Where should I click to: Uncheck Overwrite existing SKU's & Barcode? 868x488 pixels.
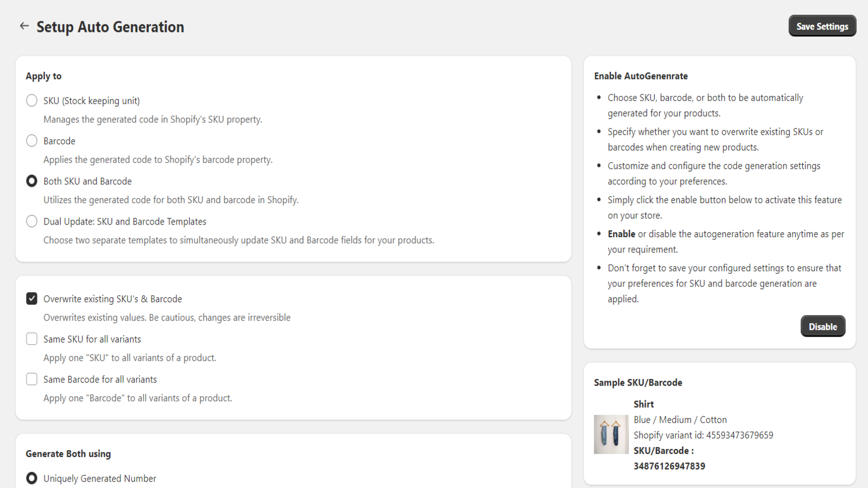tap(31, 298)
